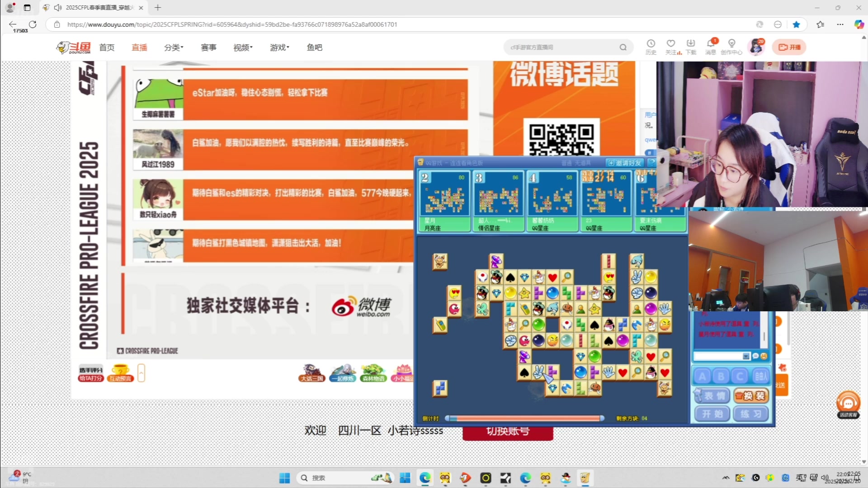Open the 森林物语 game icon

click(373, 373)
